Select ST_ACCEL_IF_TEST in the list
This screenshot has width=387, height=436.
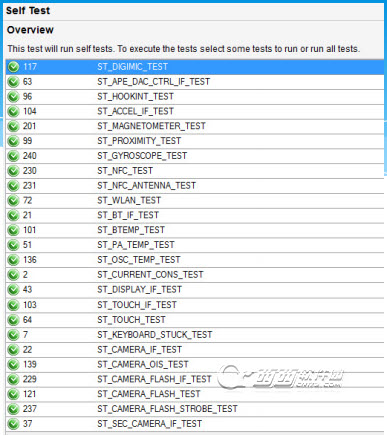135,111
